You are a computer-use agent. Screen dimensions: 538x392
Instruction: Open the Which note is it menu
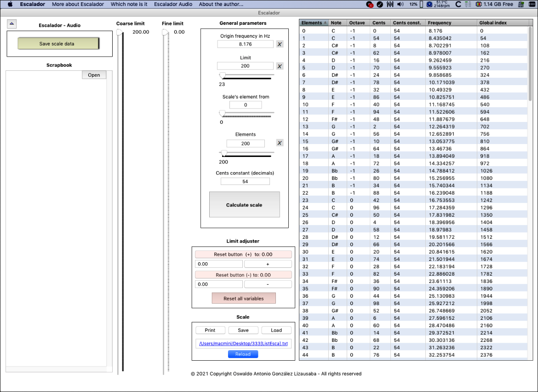[x=129, y=4]
